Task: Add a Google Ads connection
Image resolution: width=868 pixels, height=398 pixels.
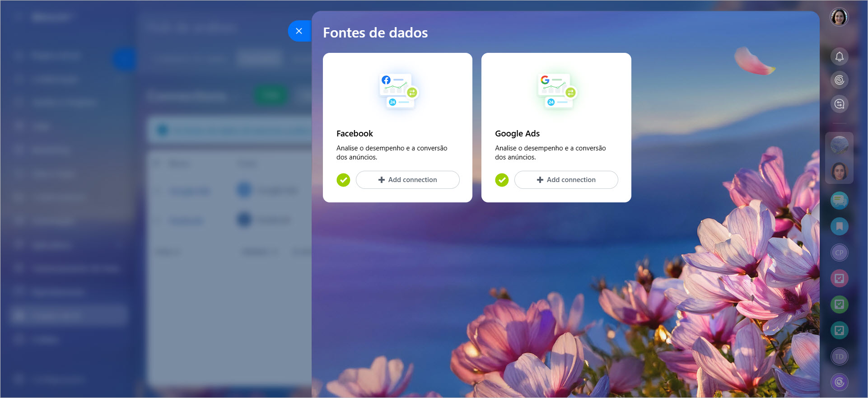Action: coord(566,180)
